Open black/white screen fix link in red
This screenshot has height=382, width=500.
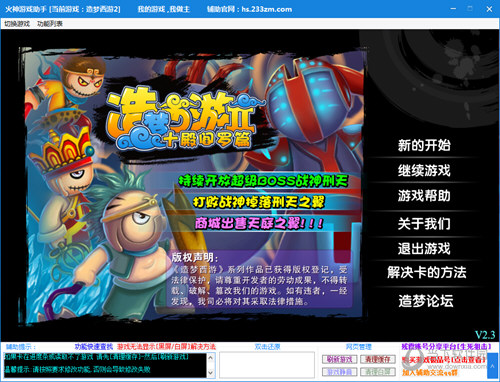pos(166,347)
